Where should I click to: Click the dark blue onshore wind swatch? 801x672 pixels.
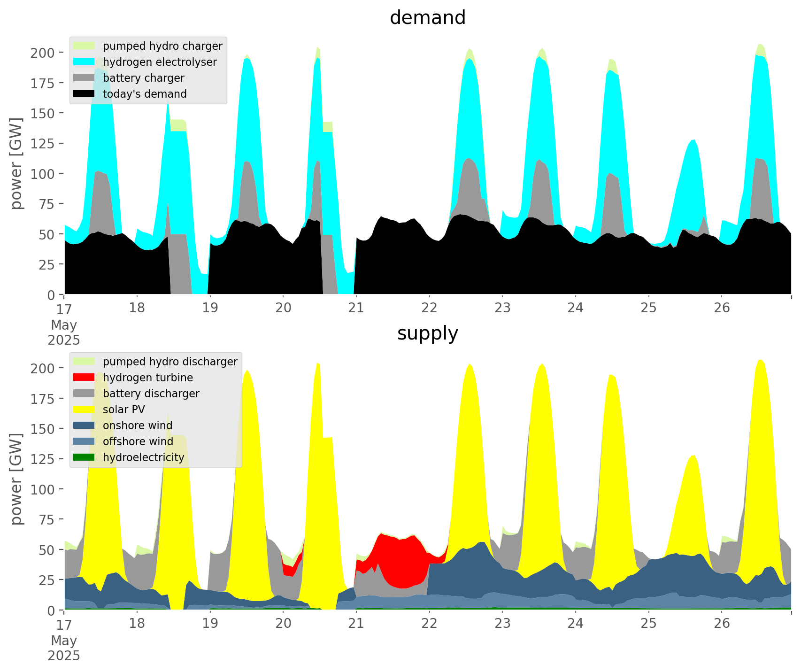85,425
